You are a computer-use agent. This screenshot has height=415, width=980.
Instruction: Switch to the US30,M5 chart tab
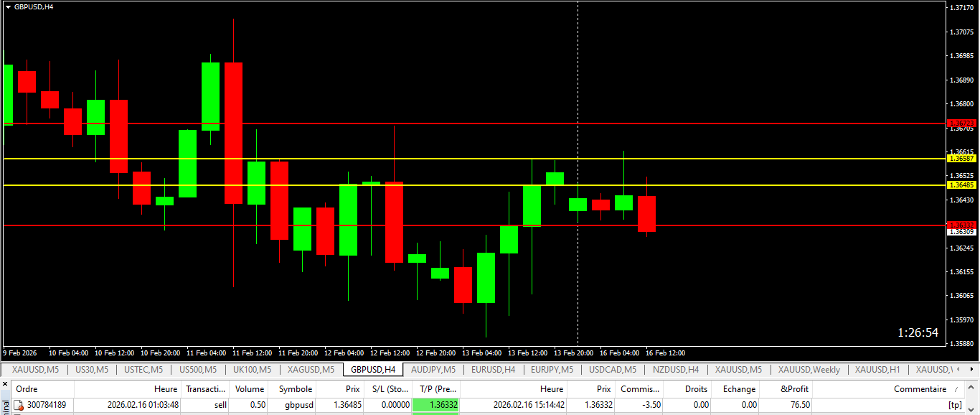tap(92, 370)
